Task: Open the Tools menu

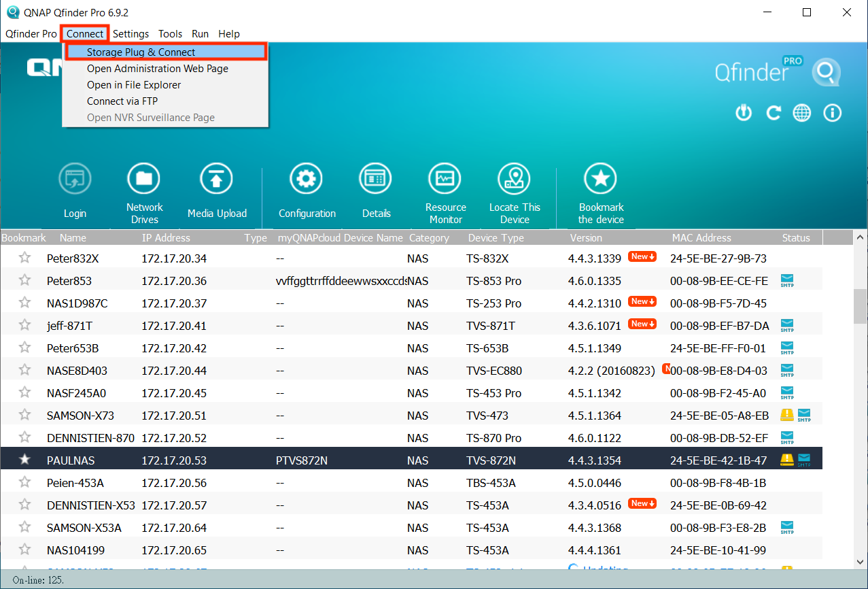Action: point(170,33)
